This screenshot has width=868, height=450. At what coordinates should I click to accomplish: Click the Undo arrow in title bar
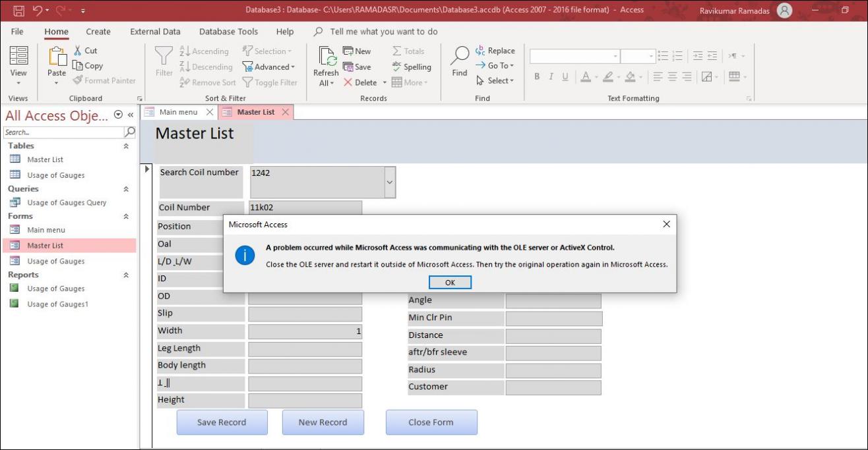point(38,11)
